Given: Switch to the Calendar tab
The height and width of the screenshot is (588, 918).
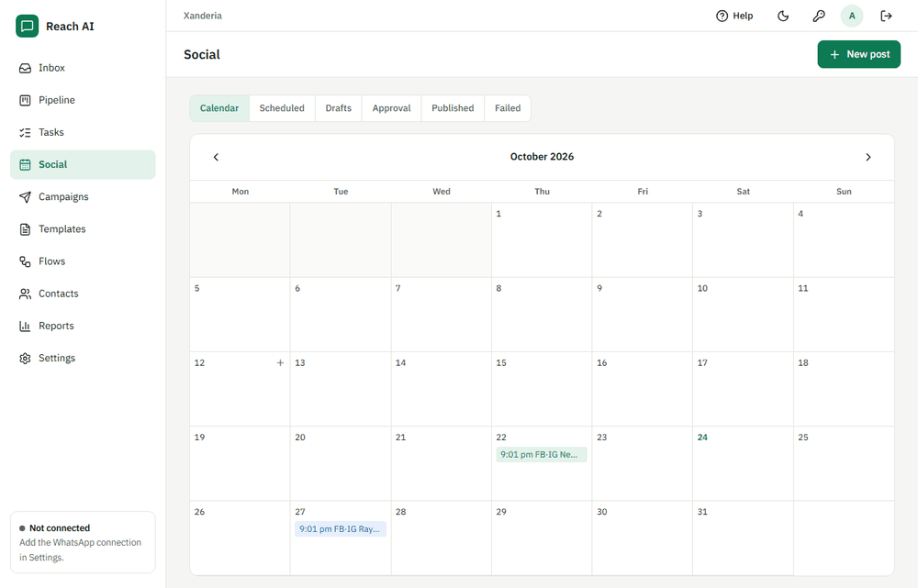Looking at the screenshot, I should (x=219, y=108).
